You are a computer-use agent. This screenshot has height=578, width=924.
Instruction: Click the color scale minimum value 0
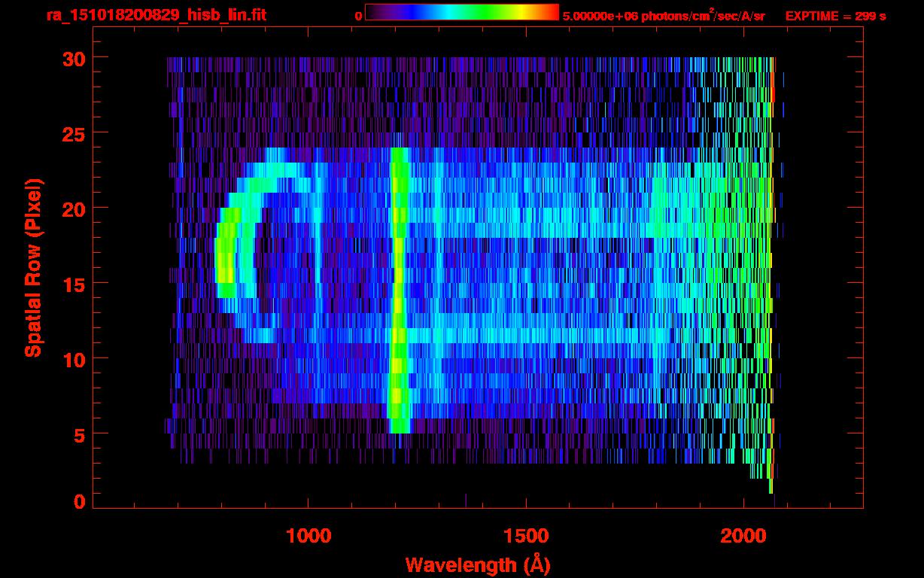[358, 16]
